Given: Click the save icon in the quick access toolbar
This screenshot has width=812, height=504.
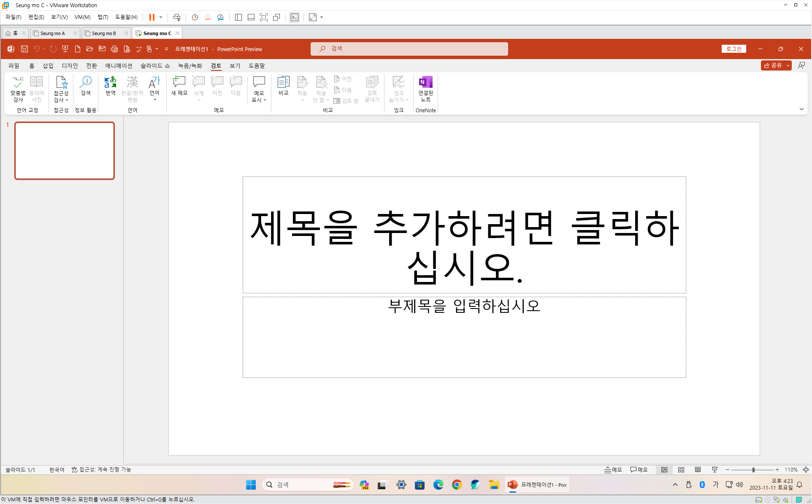Looking at the screenshot, I should [24, 49].
